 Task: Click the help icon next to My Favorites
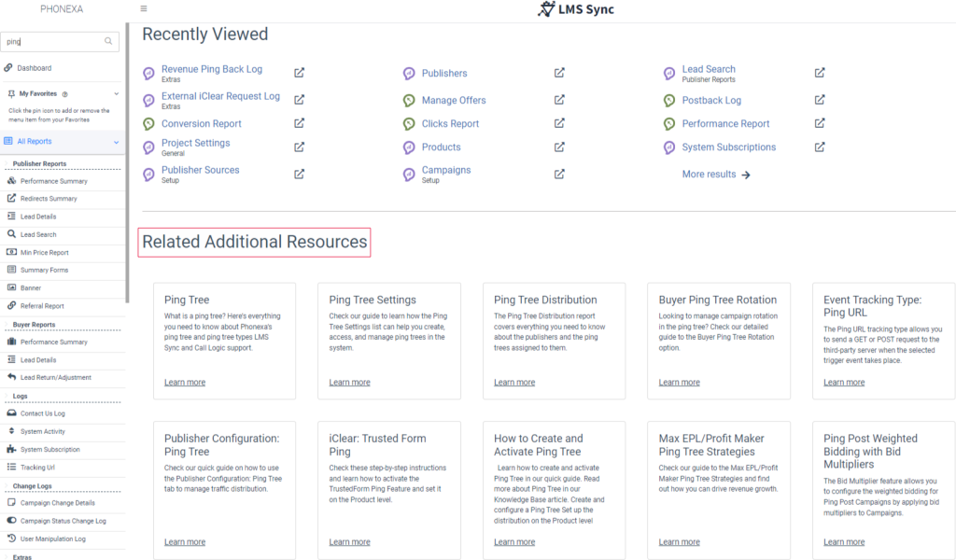[64, 94]
